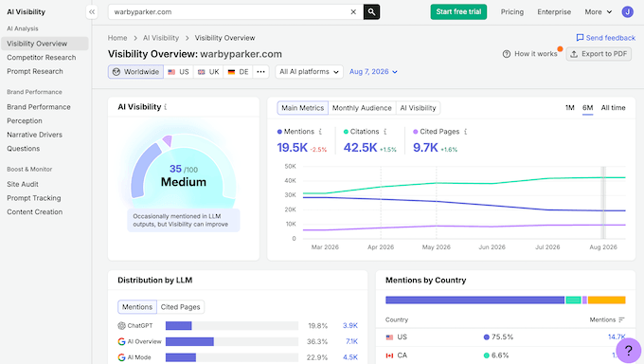The width and height of the screenshot is (644, 364).
Task: Open the Pricing link
Action: pos(511,12)
